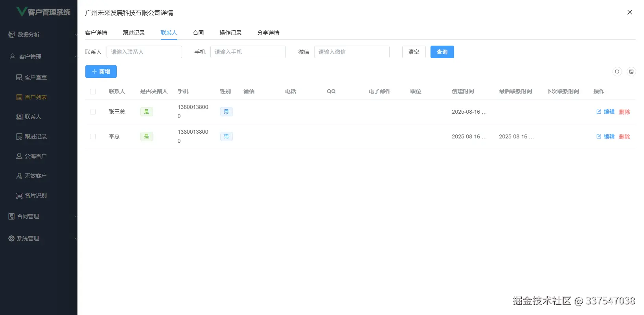Click the 男 gender tag for 张三总
Viewport: 644px width, 315px height.
[226, 112]
